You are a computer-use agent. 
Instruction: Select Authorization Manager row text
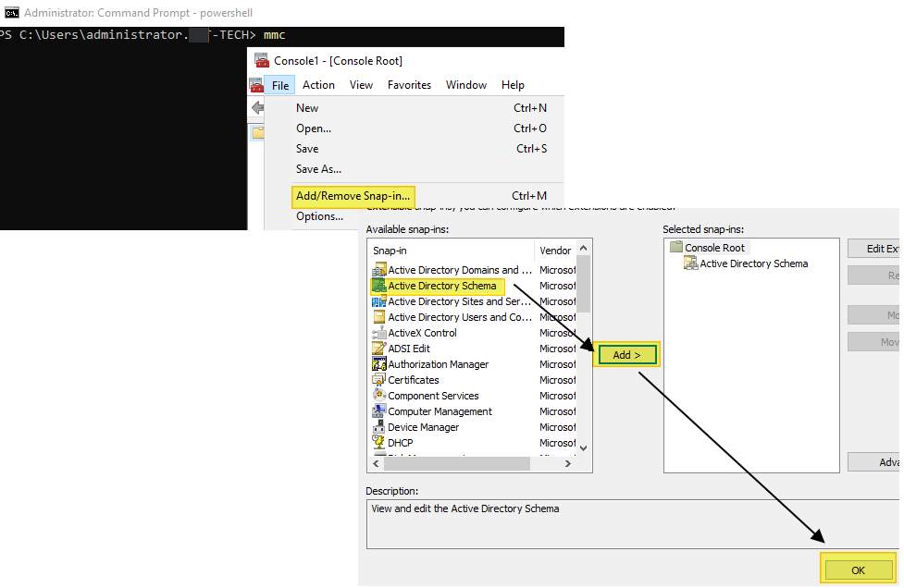tap(439, 364)
